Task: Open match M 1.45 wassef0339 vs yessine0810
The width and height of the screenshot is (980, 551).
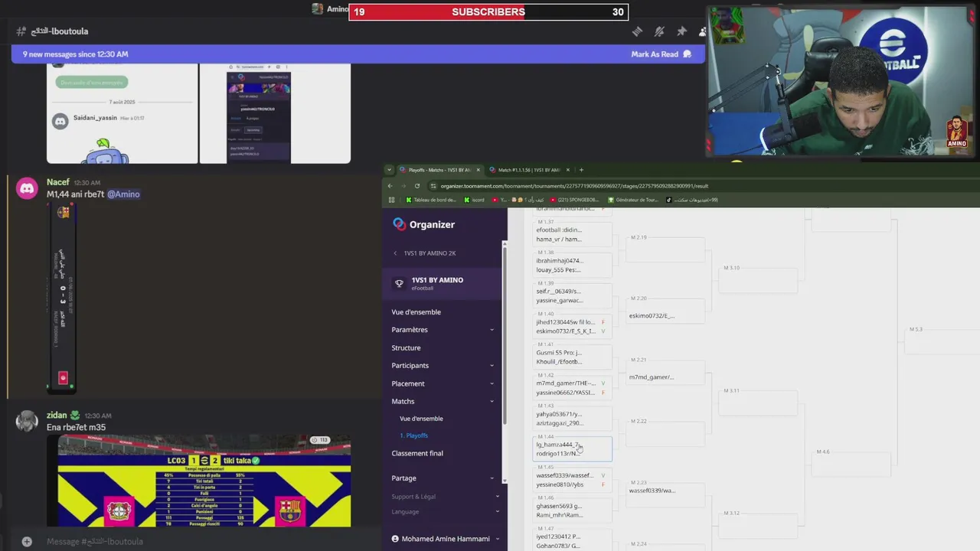Action: coord(572,480)
